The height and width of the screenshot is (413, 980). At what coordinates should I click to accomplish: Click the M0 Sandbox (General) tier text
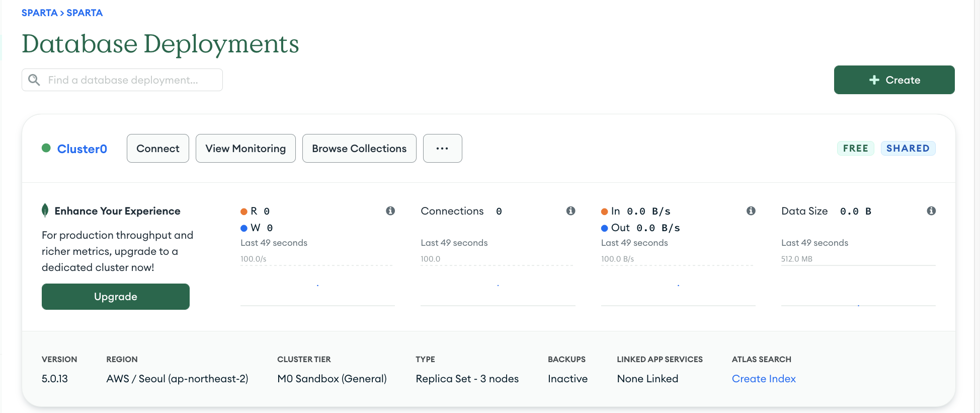pyautogui.click(x=332, y=379)
